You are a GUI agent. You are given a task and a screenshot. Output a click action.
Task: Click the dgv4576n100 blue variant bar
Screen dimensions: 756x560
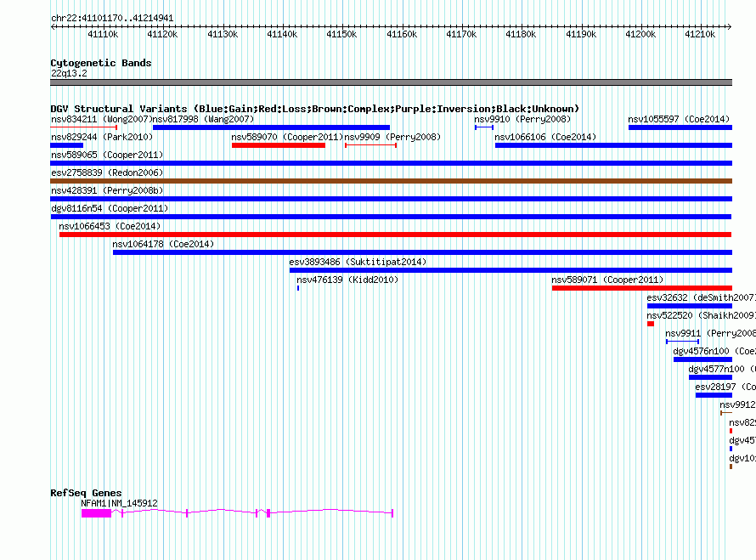click(703, 359)
